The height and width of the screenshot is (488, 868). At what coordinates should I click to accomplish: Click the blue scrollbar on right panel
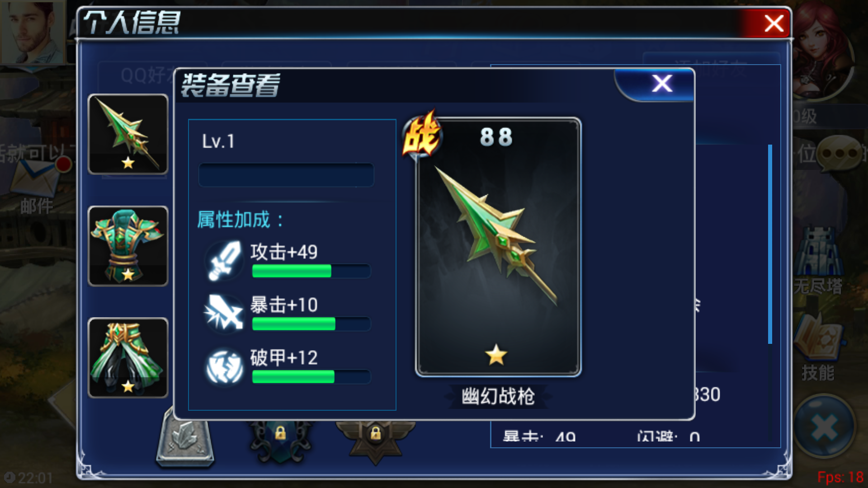click(x=770, y=244)
